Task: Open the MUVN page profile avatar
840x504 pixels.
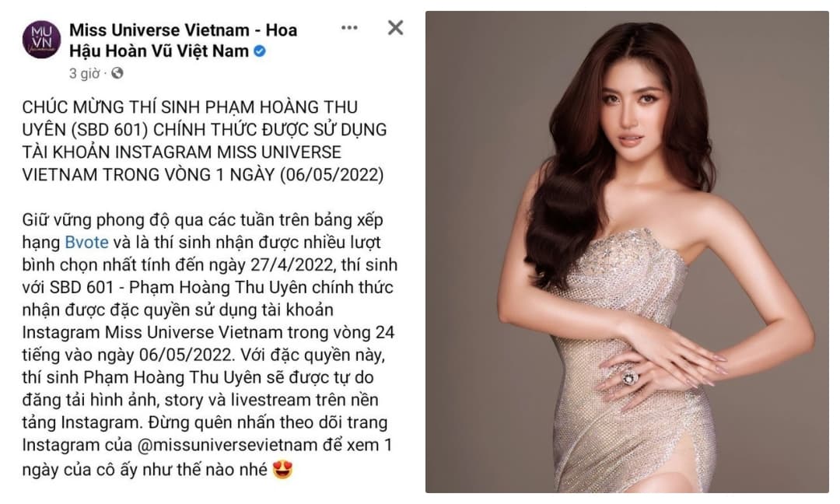Action: [x=41, y=40]
